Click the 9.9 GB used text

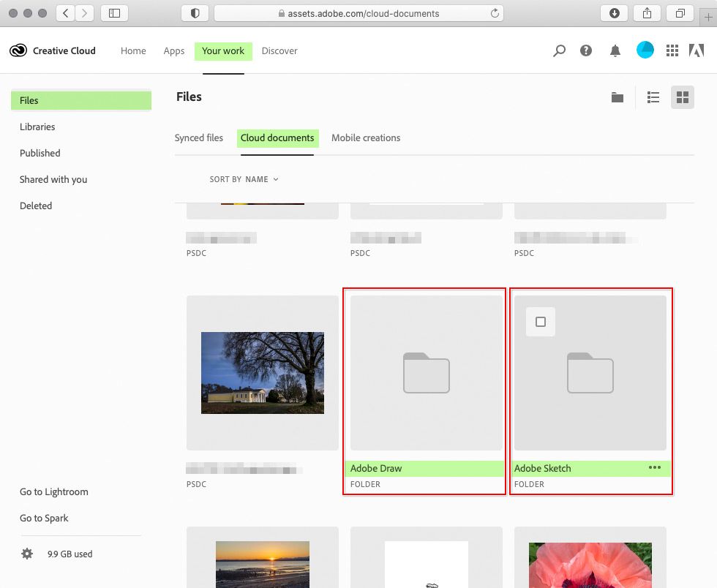click(x=70, y=554)
